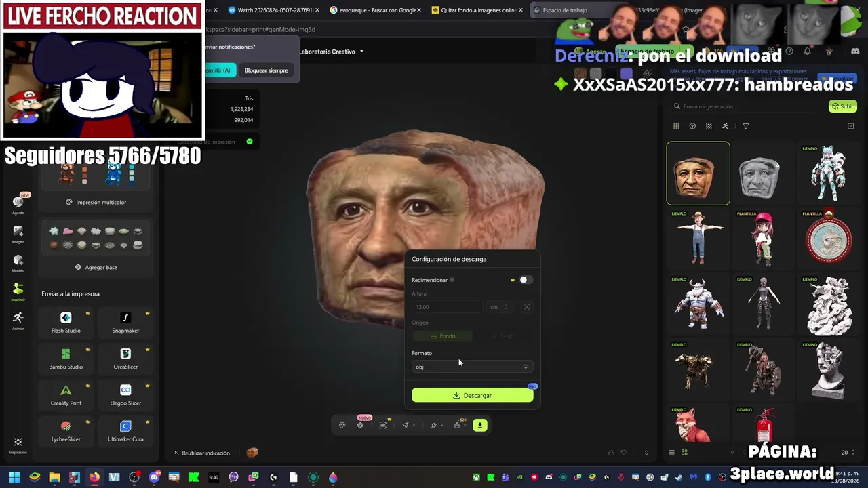Send the model to Bambu Studio
The width and height of the screenshot is (868, 488).
(x=66, y=359)
